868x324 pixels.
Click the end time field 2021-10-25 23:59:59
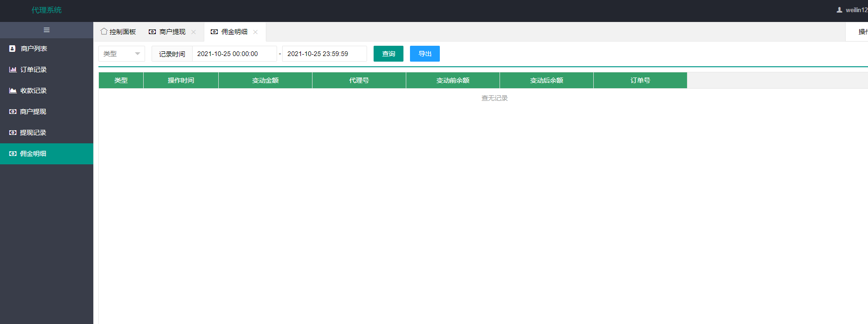coord(325,54)
